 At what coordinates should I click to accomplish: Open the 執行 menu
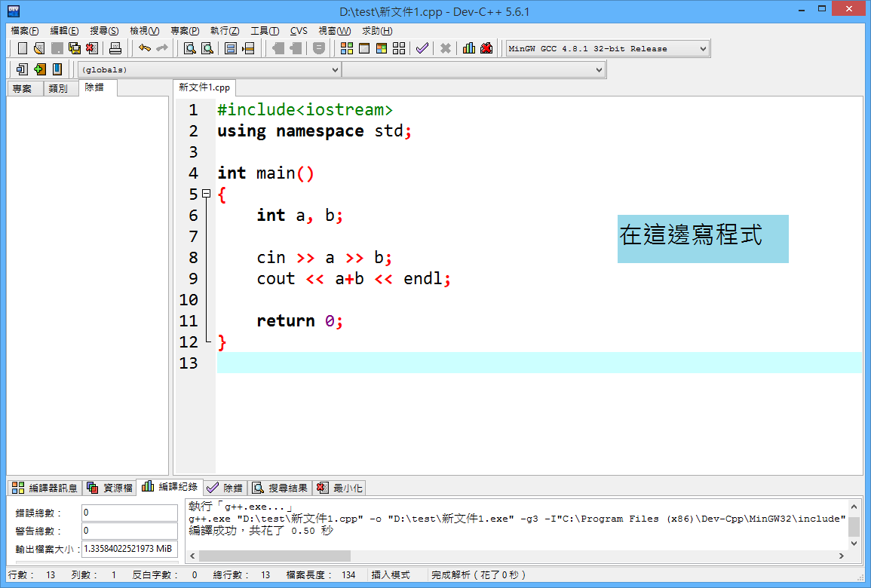click(224, 31)
